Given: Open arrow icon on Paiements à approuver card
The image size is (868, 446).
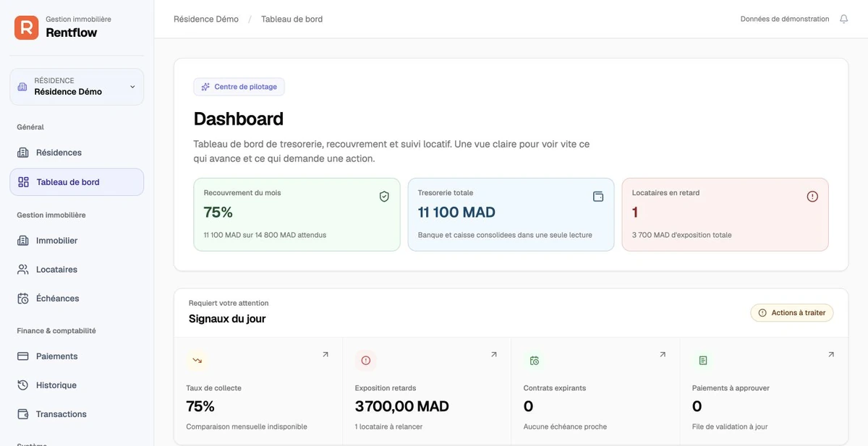Looking at the screenshot, I should (831, 354).
